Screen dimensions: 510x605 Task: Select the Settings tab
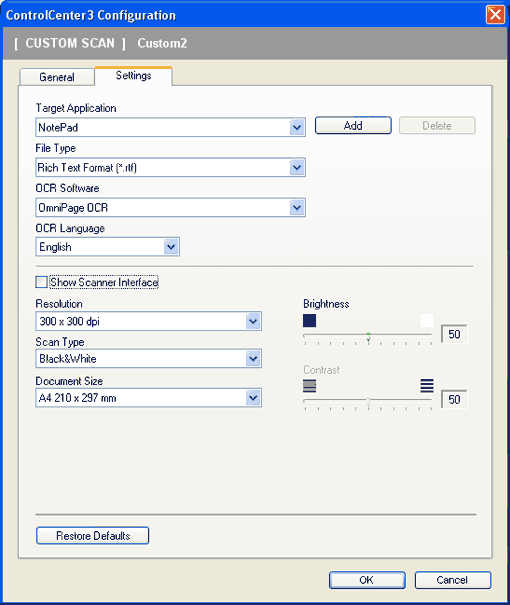coord(133,76)
